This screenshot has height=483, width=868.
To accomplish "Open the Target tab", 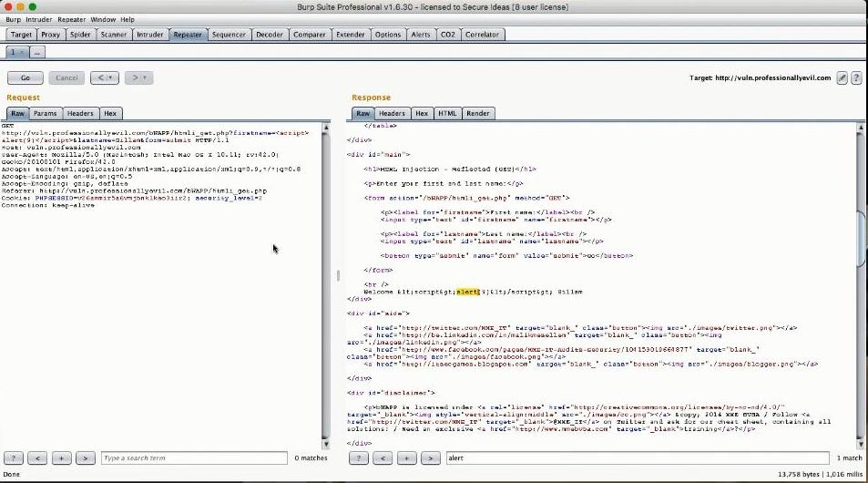I will 21,35.
